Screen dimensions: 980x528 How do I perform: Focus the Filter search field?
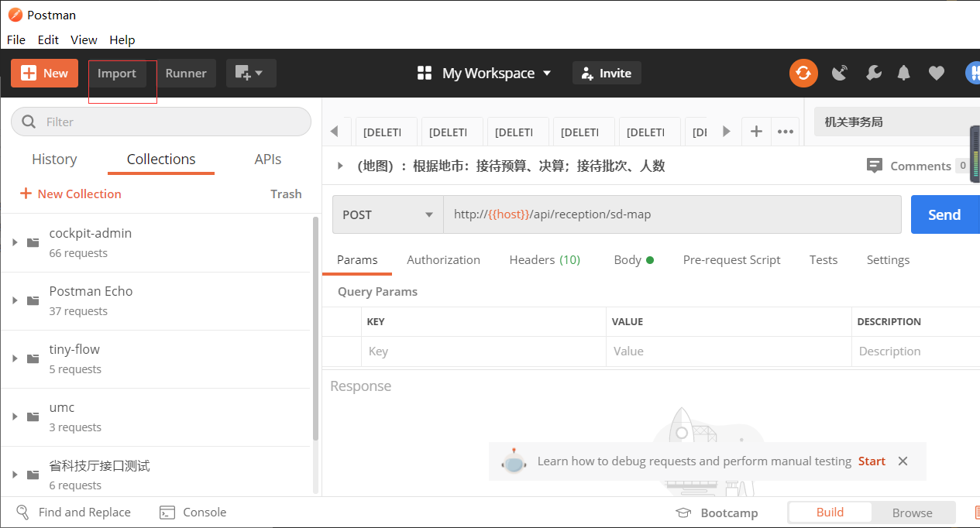pos(161,122)
